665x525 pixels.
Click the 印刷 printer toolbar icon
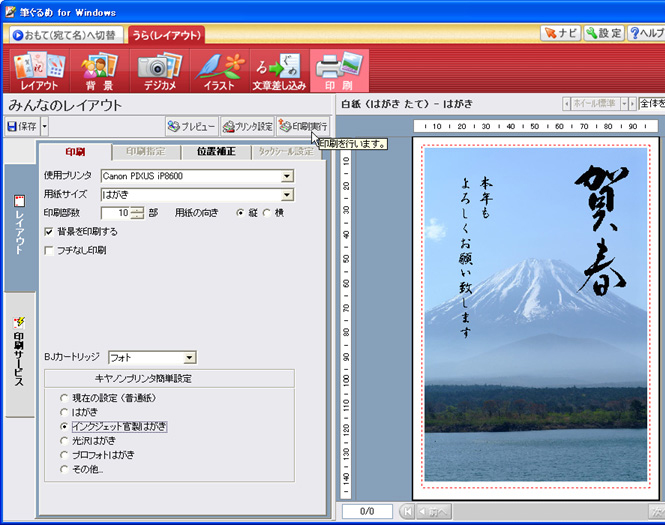click(x=340, y=70)
